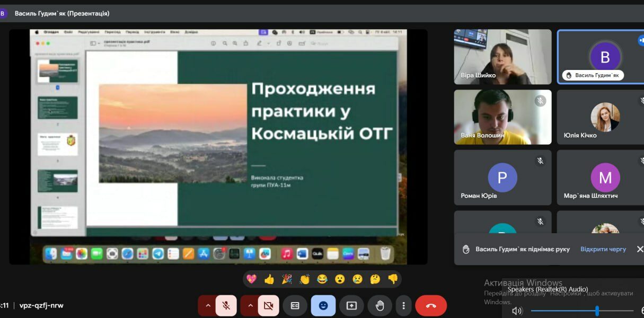The height and width of the screenshot is (318, 644).
Task: Send the clapping hands reaction
Action: (304, 279)
